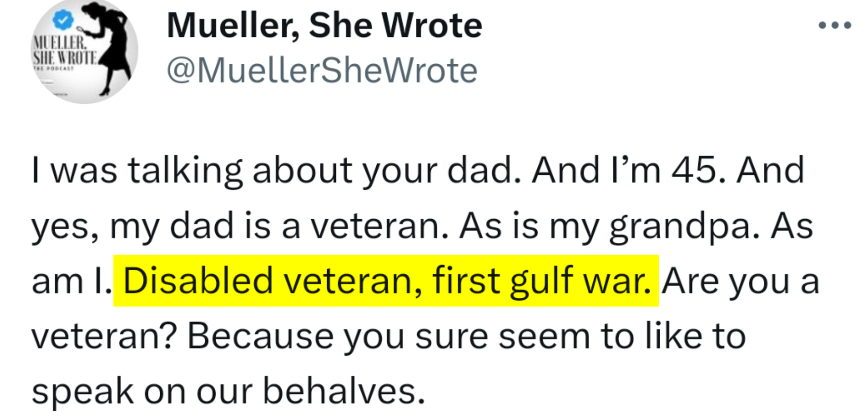The height and width of the screenshot is (416, 868).
Task: Click the Mueller, She Wrote profile avatar
Action: point(85,52)
